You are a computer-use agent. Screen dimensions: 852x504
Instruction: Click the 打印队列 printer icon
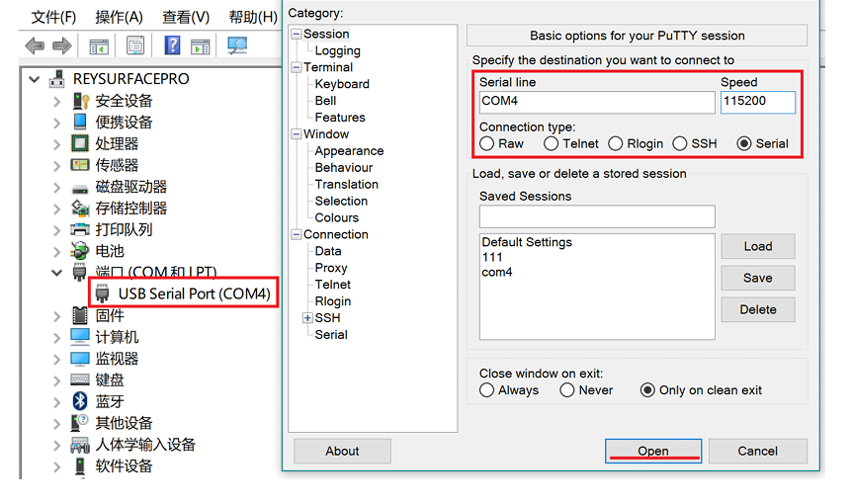(80, 229)
